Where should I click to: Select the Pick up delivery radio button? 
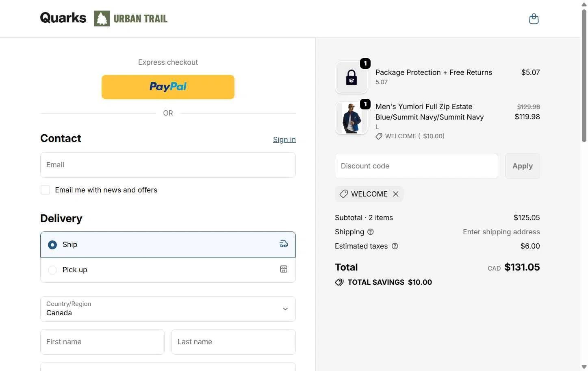coord(52,270)
